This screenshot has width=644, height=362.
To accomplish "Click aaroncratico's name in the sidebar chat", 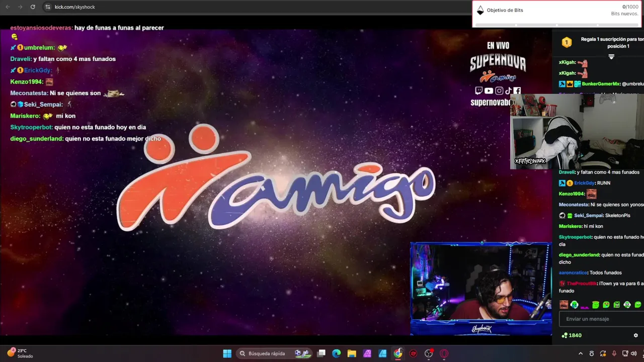I will (573, 273).
